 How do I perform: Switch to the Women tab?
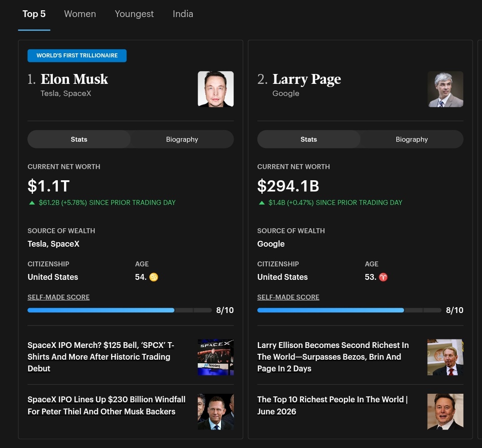[x=80, y=14]
